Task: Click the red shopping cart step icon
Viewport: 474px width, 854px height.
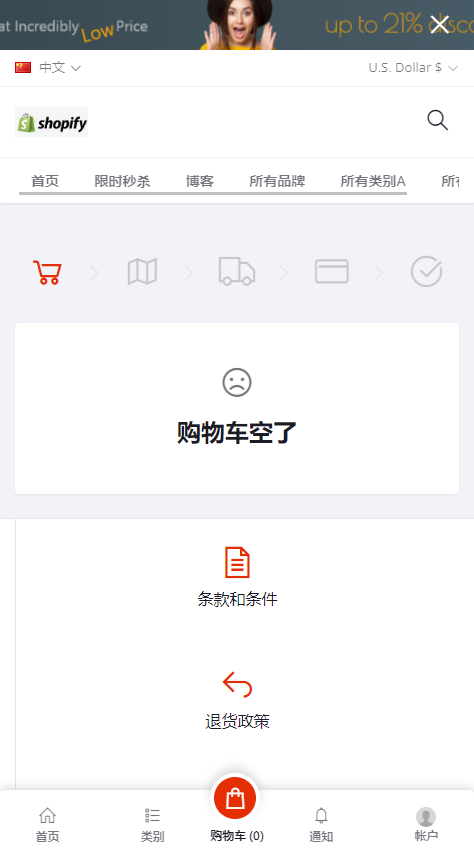Action: point(47,272)
